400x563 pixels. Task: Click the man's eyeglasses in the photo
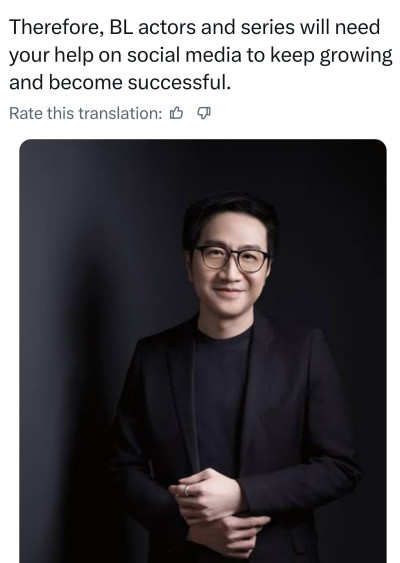[x=232, y=258]
